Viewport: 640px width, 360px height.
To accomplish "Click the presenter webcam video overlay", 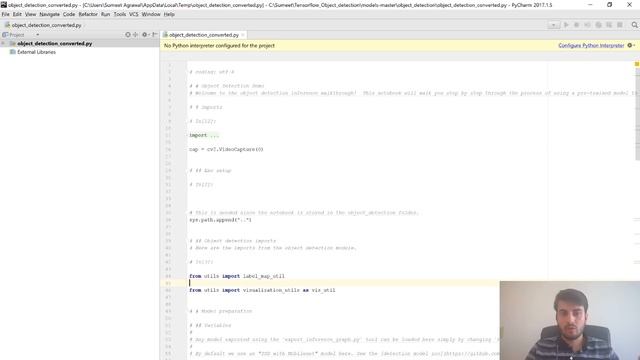I will click(570, 320).
